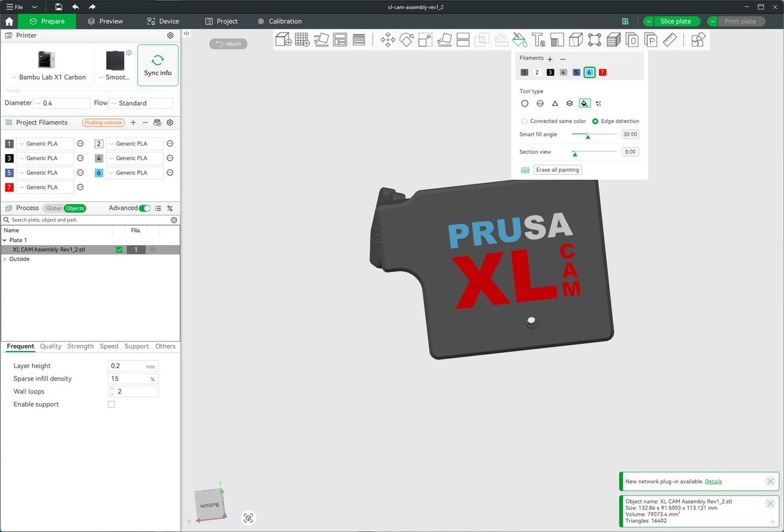The image size is (784, 532).
Task: Click Erase all painting button
Action: click(558, 170)
